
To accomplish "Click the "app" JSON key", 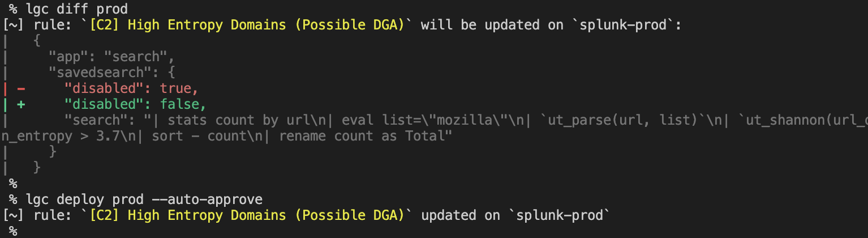I will 66,57.
